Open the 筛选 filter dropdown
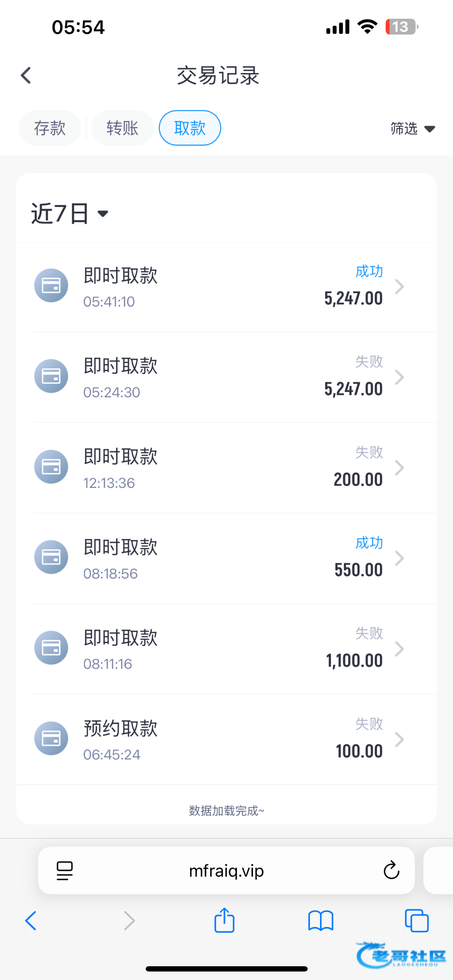453x980 pixels. (x=412, y=129)
